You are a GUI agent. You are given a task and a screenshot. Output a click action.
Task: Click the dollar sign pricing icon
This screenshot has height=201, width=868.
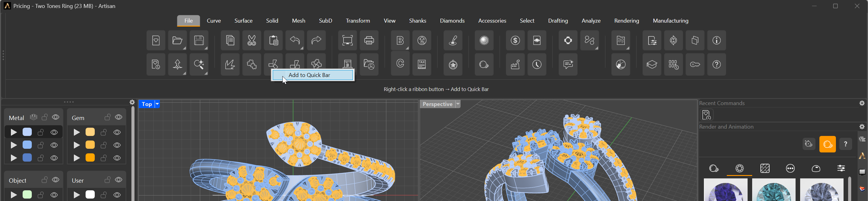click(x=515, y=40)
